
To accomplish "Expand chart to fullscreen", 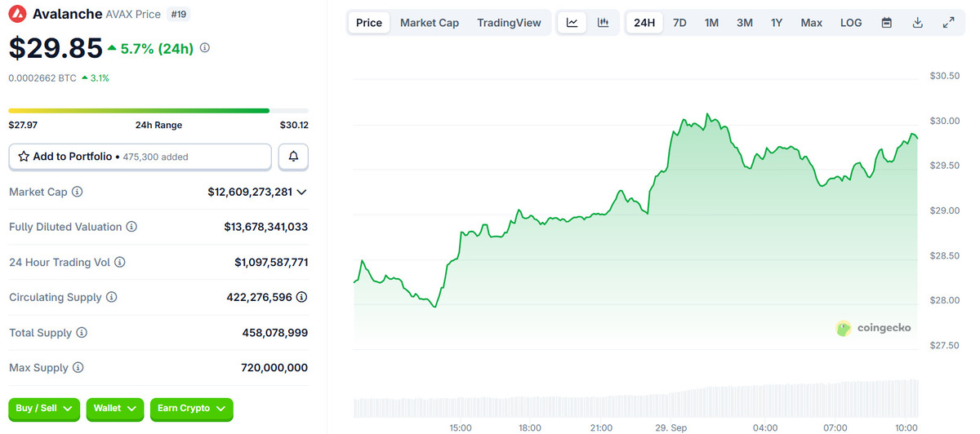I will 948,23.
